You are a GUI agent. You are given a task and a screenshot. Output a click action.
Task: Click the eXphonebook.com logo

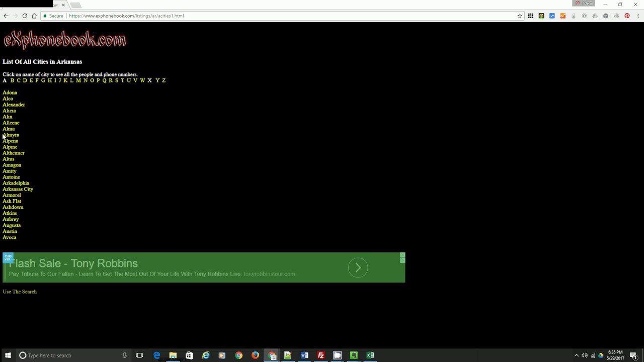click(x=64, y=40)
